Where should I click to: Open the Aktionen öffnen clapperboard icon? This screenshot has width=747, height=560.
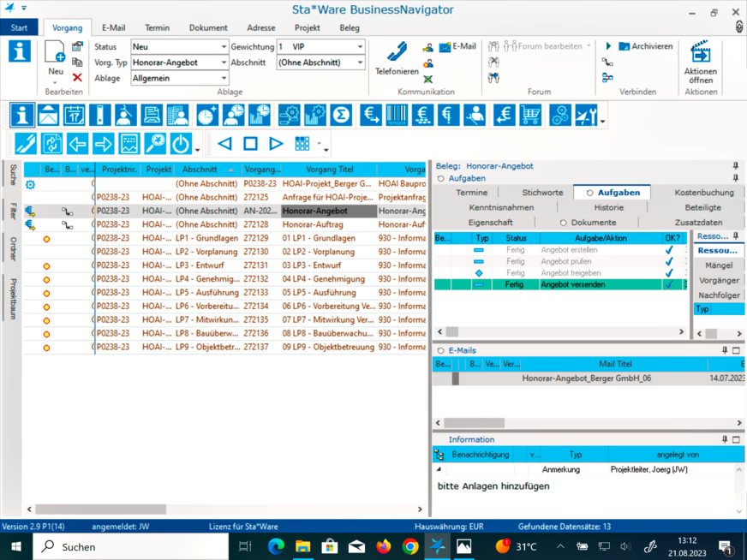point(700,53)
